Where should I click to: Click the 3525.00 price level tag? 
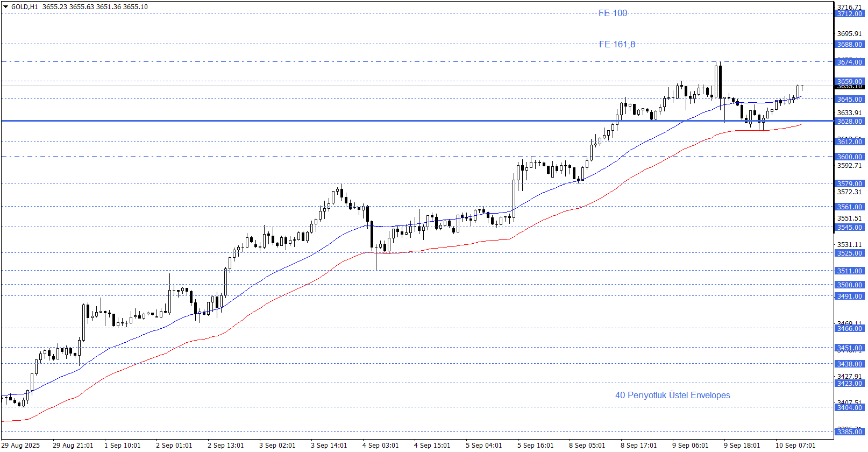click(850, 253)
